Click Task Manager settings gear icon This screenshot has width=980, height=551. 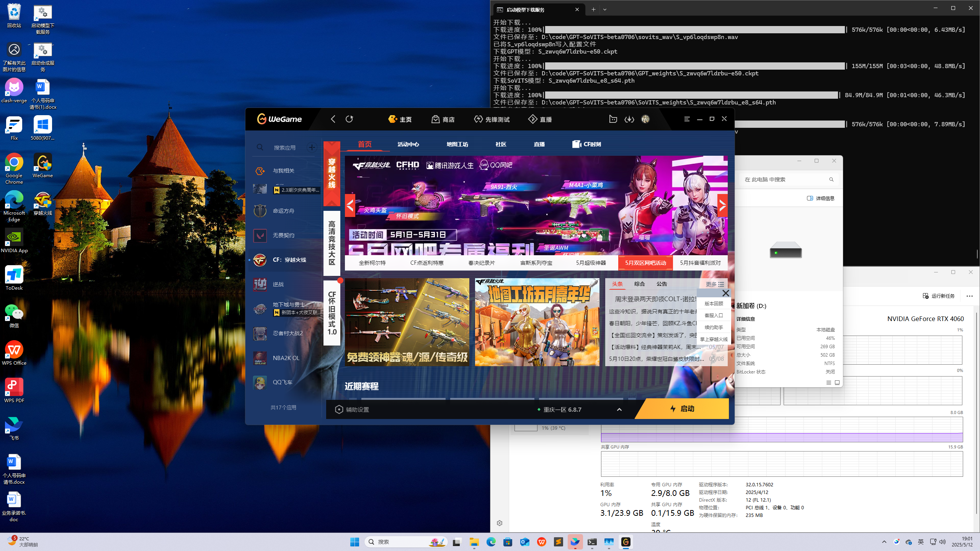coord(500,523)
